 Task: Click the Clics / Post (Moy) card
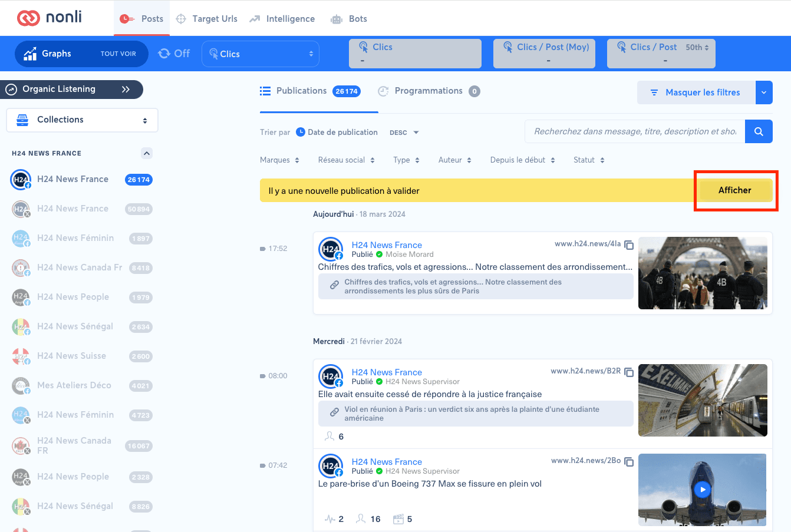click(545, 54)
